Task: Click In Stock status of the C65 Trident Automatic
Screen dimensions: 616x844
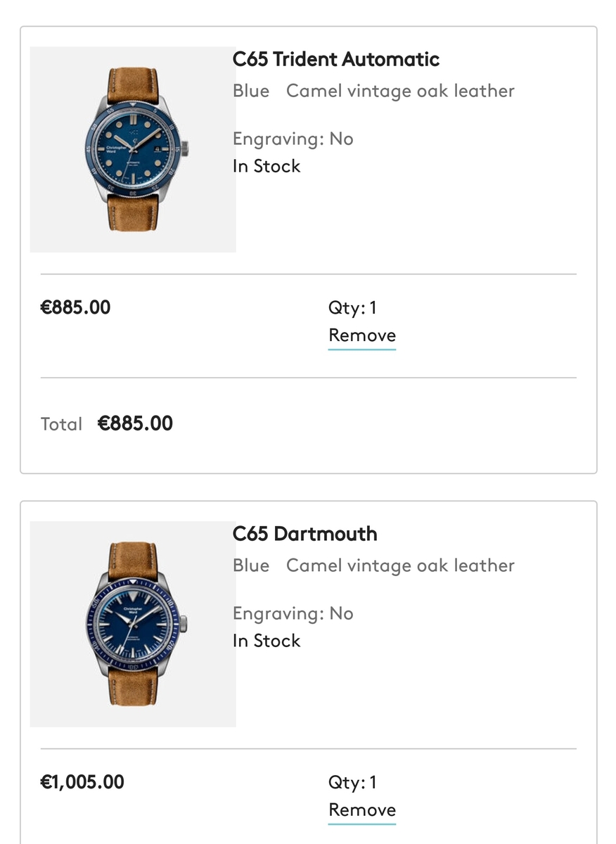Action: coord(267,167)
